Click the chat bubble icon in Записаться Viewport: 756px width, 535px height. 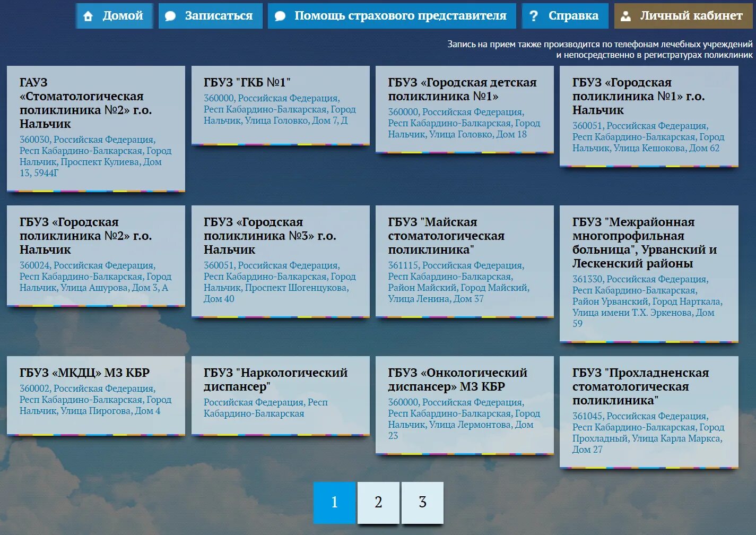click(x=170, y=16)
